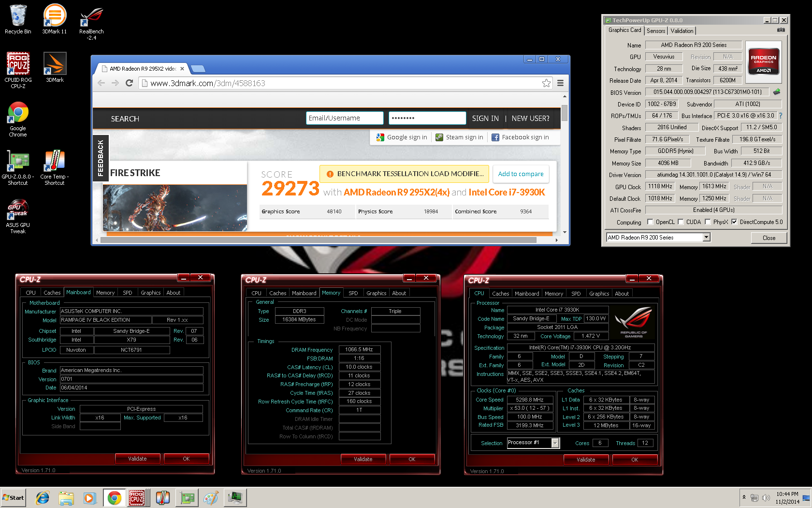Open Windows Media Player taskbar icon
This screenshot has height=508, width=812.
coord(89,498)
